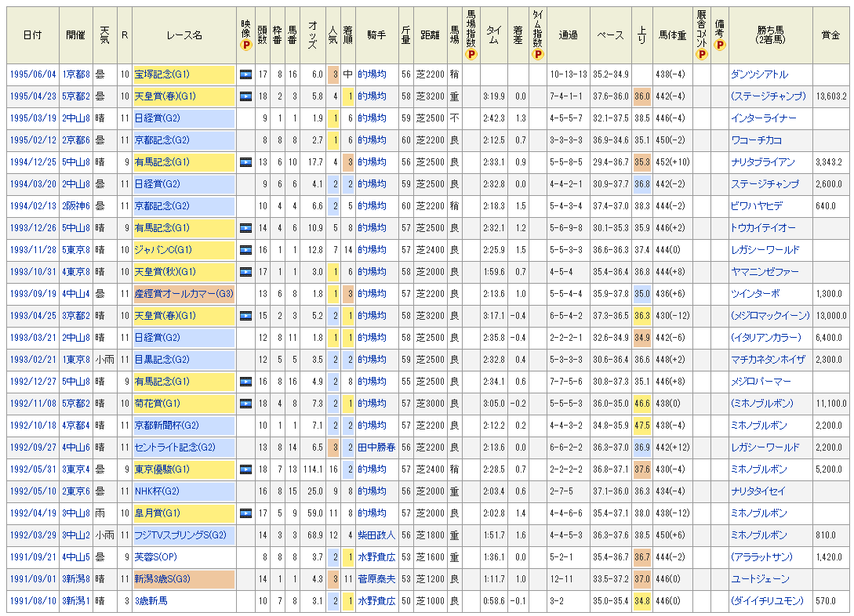Open the 1992/05/31 date link
854x616 pixels.
pyautogui.click(x=33, y=469)
